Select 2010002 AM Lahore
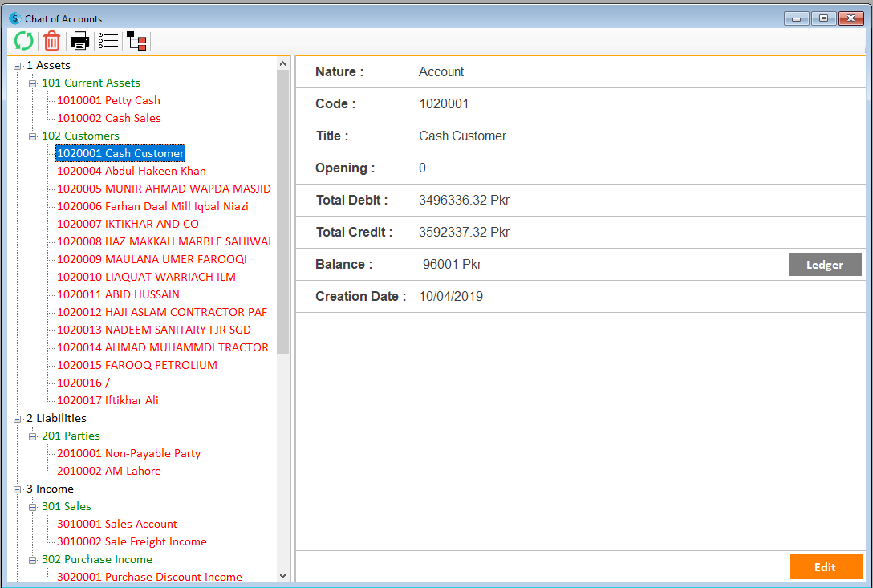This screenshot has height=588, width=873. coord(109,471)
